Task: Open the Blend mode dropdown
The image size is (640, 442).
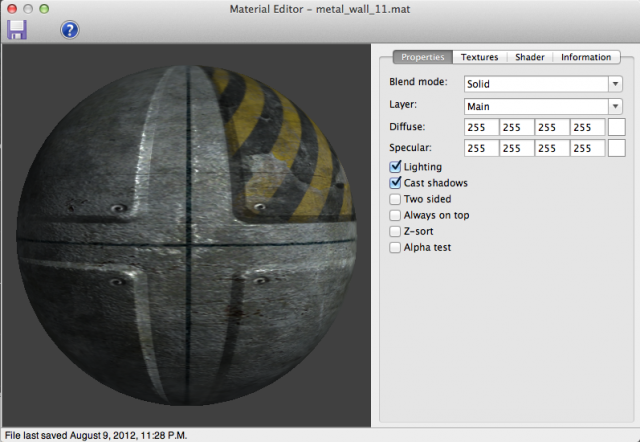Action: coord(543,84)
